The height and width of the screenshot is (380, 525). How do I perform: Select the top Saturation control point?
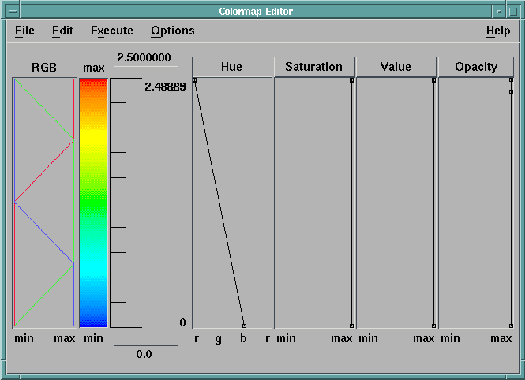pyautogui.click(x=352, y=80)
